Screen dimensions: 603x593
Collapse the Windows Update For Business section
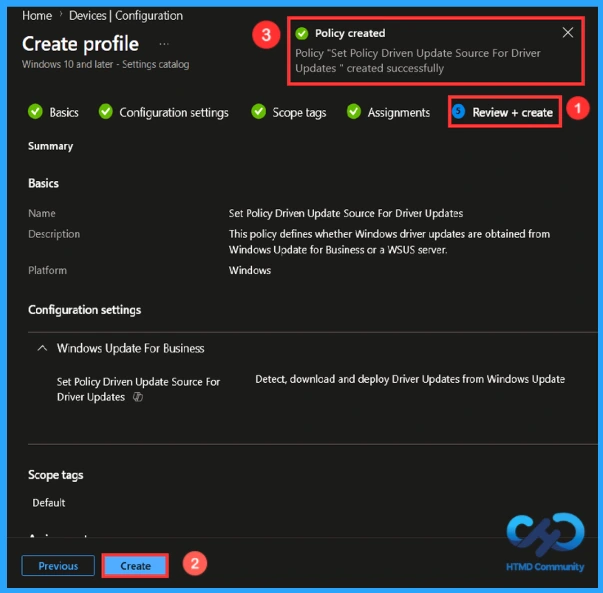[x=42, y=348]
